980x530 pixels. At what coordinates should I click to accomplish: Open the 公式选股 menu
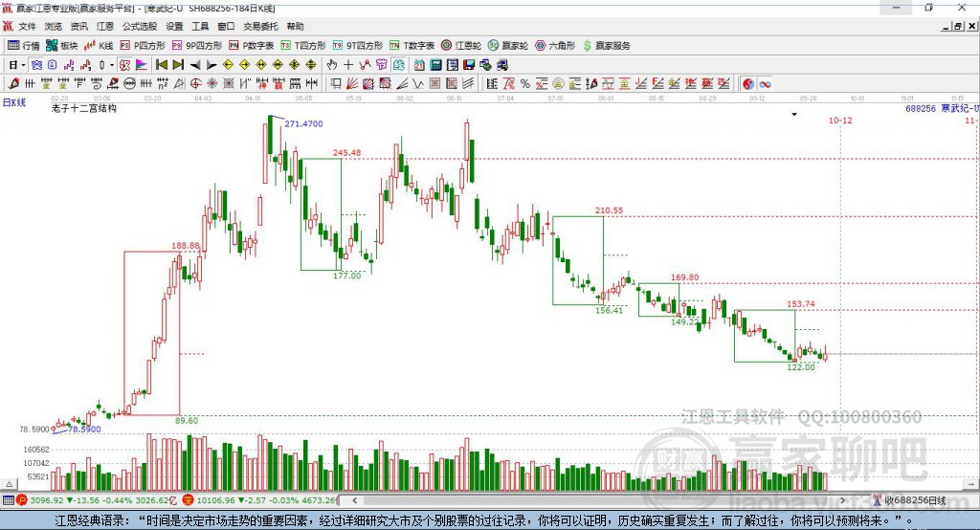pyautogui.click(x=140, y=26)
